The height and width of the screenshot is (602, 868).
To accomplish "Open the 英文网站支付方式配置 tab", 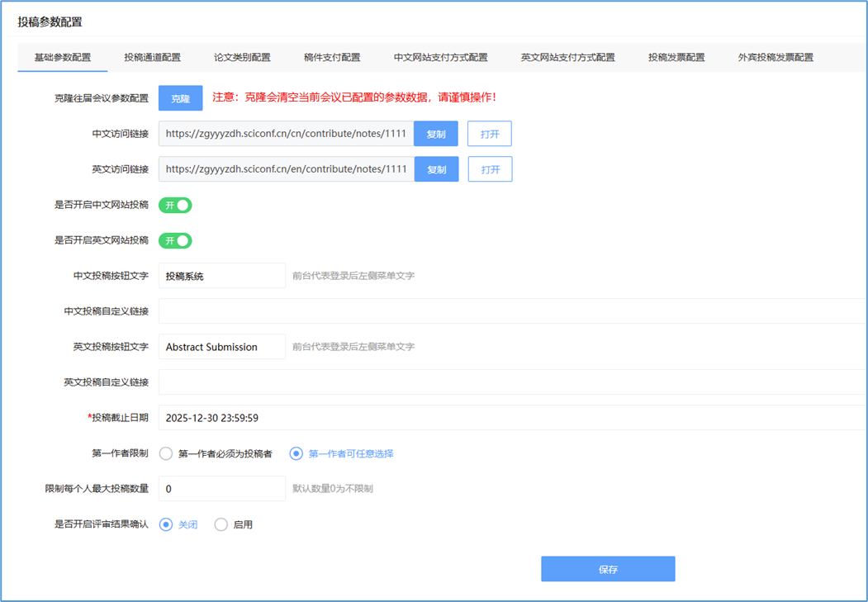I will (x=567, y=57).
